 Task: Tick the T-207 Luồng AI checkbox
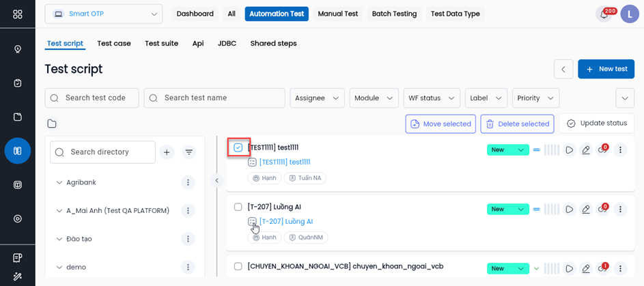(x=238, y=207)
